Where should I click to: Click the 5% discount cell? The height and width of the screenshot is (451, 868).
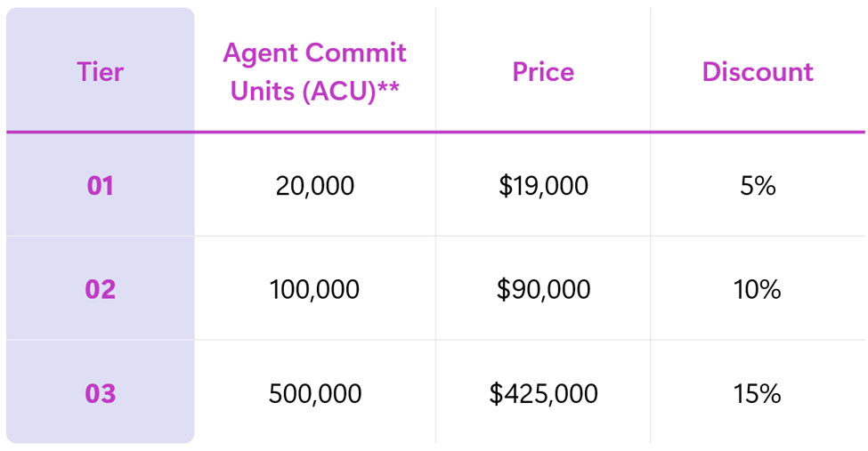(x=757, y=186)
